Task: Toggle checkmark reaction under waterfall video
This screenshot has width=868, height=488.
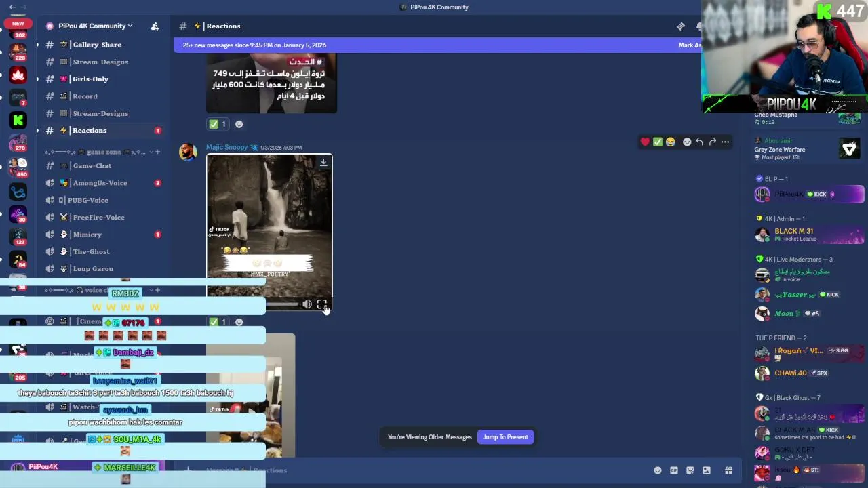Action: (x=218, y=322)
